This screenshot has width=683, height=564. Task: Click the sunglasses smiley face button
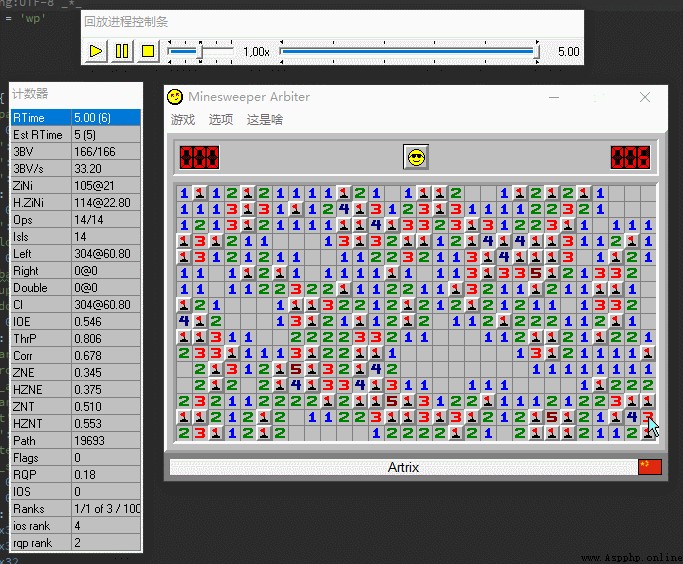click(416, 157)
